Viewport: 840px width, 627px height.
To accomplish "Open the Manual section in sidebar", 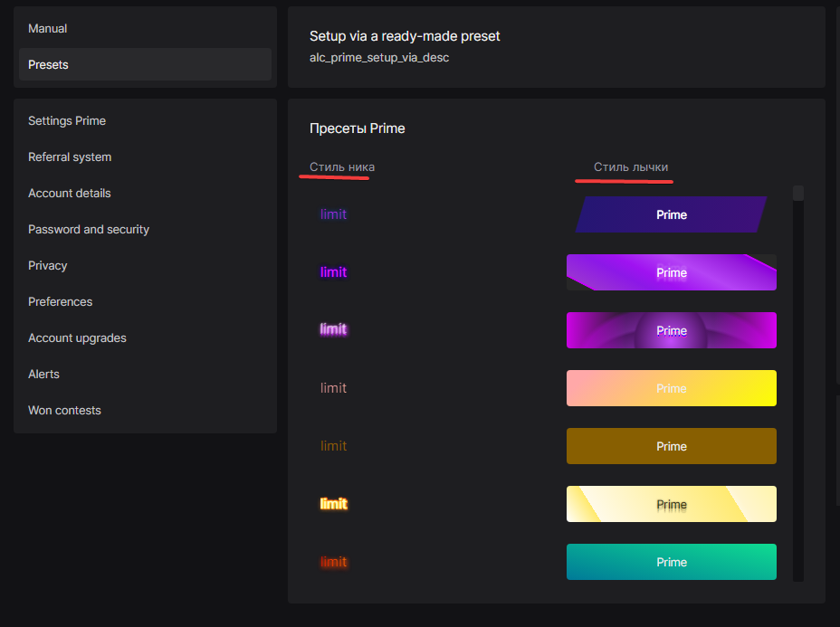I will [x=48, y=29].
